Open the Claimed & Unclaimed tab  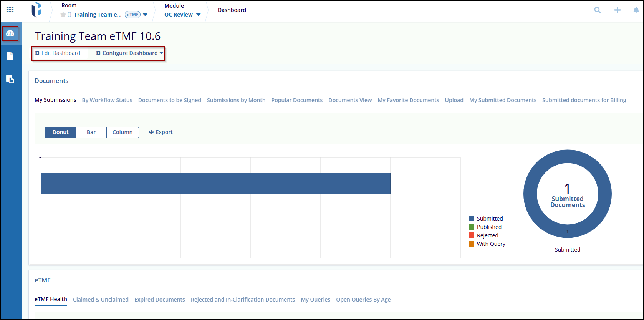(x=101, y=300)
